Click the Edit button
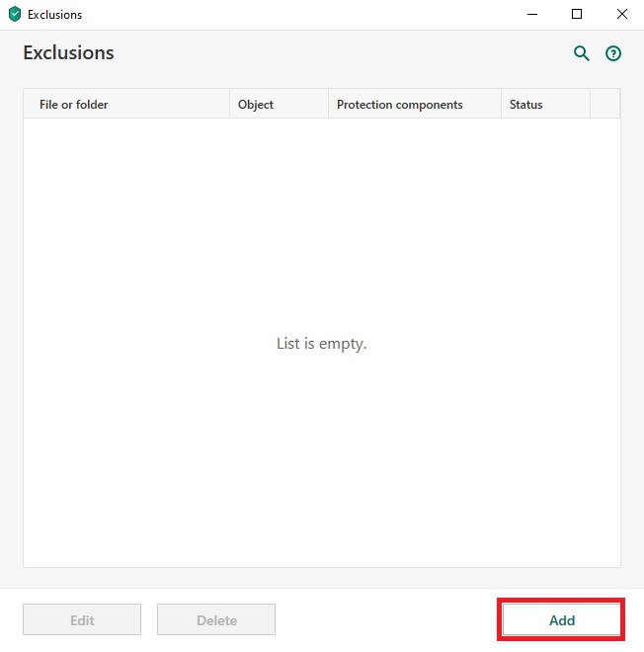The width and height of the screenshot is (644, 652). (82, 620)
